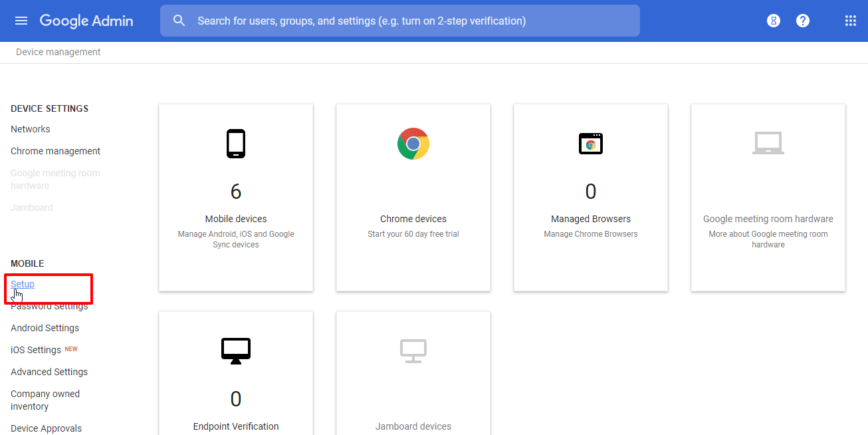Open Setup under Mobile
The image size is (868, 435).
(x=23, y=284)
